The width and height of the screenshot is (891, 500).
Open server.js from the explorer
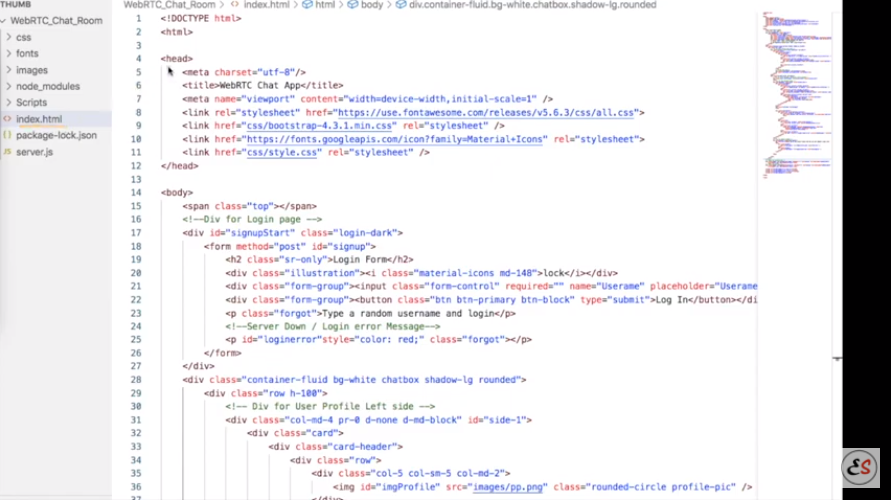point(34,151)
